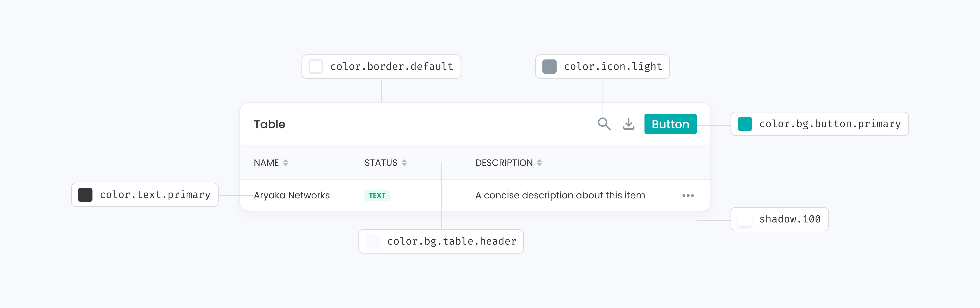Click the dark color.text.primary swatch
This screenshot has height=308, width=980.
point(85,195)
